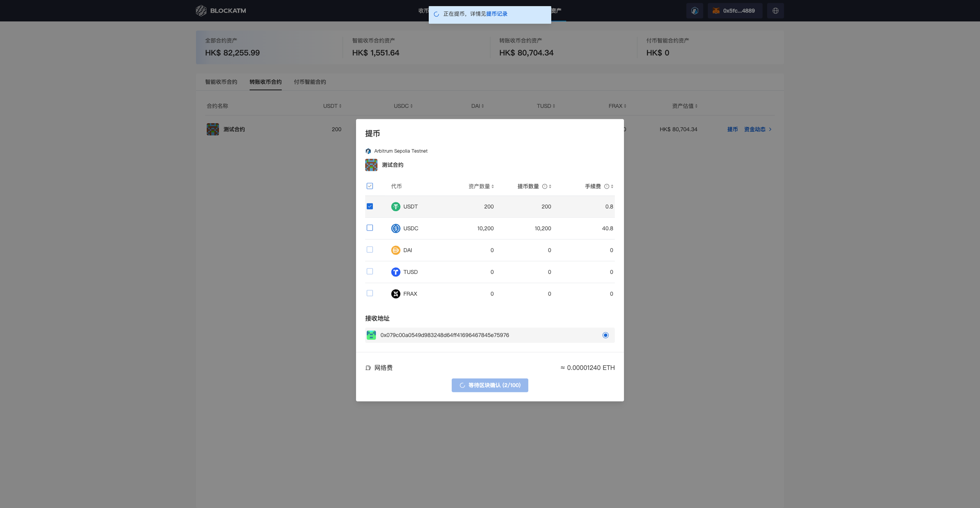Expand 资金动态 chevron for 测试合约
This screenshot has width=980, height=508.
(x=770, y=129)
